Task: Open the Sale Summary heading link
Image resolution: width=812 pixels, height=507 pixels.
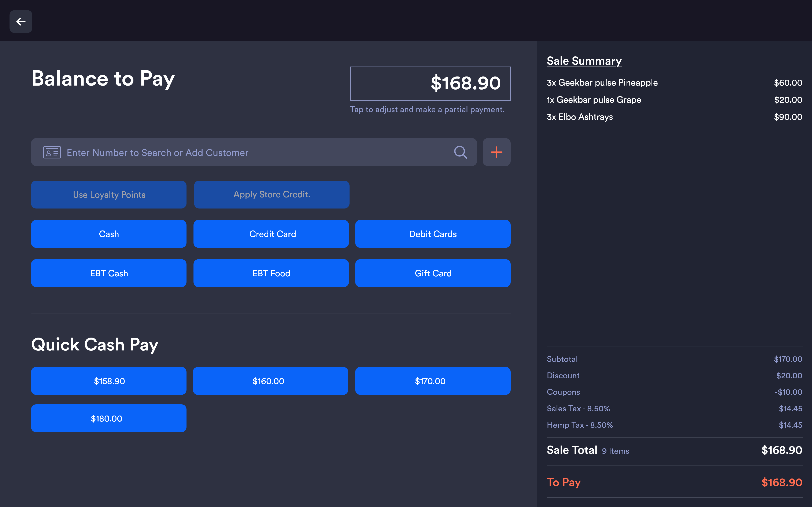Action: pos(584,61)
